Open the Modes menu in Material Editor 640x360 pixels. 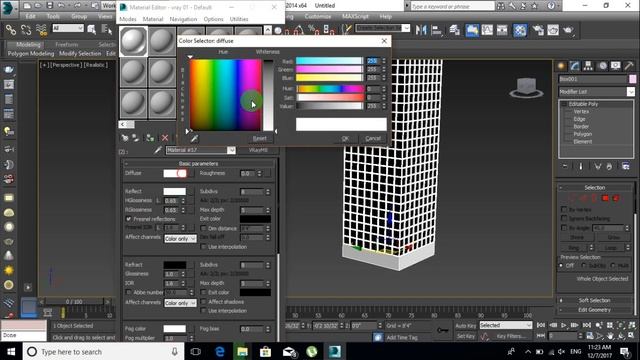point(128,19)
